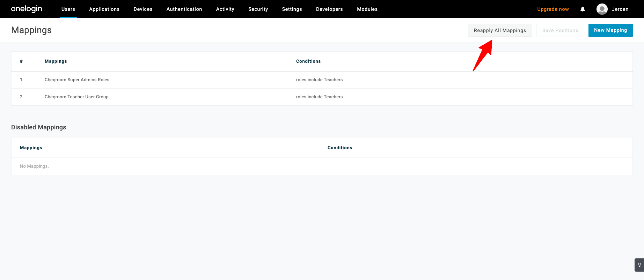
Task: Select the Cheqroom Teacher User Group mapping
Action: (x=76, y=97)
